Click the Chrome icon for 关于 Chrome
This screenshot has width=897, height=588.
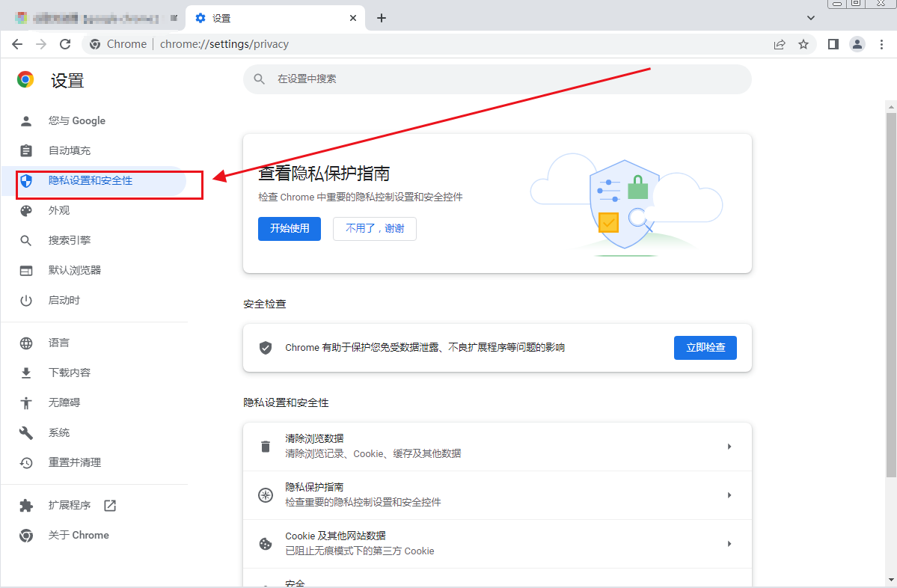pyautogui.click(x=26, y=536)
